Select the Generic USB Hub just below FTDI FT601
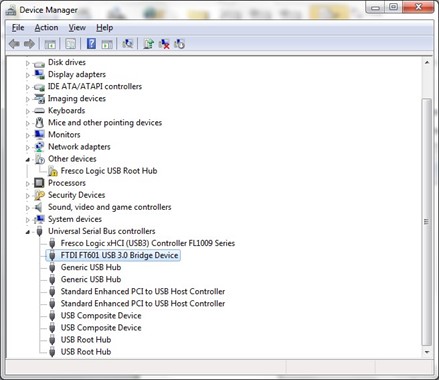Viewport: 439px width, 380px height. click(x=91, y=267)
